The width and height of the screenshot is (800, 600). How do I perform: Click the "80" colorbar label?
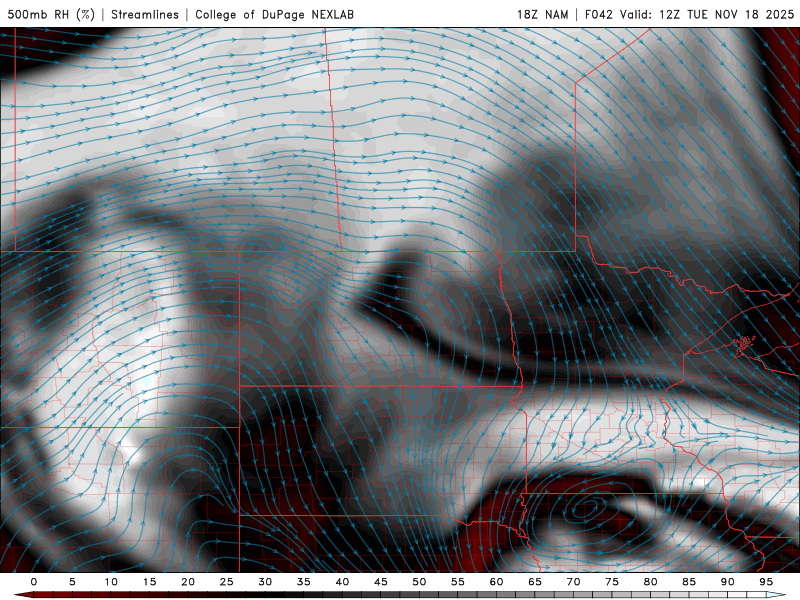[651, 582]
